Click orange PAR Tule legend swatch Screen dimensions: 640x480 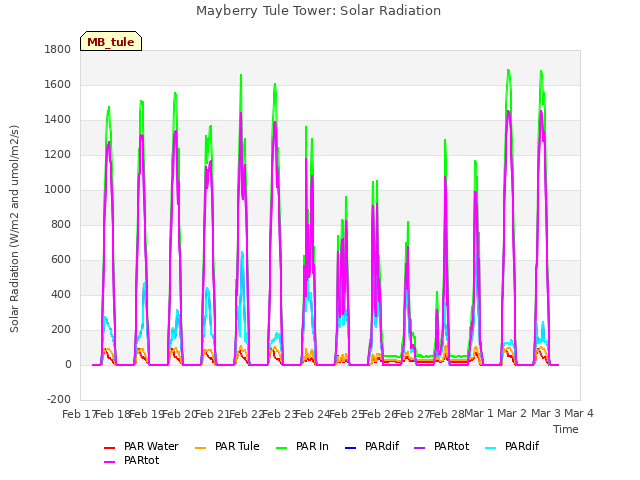pyautogui.click(x=200, y=448)
